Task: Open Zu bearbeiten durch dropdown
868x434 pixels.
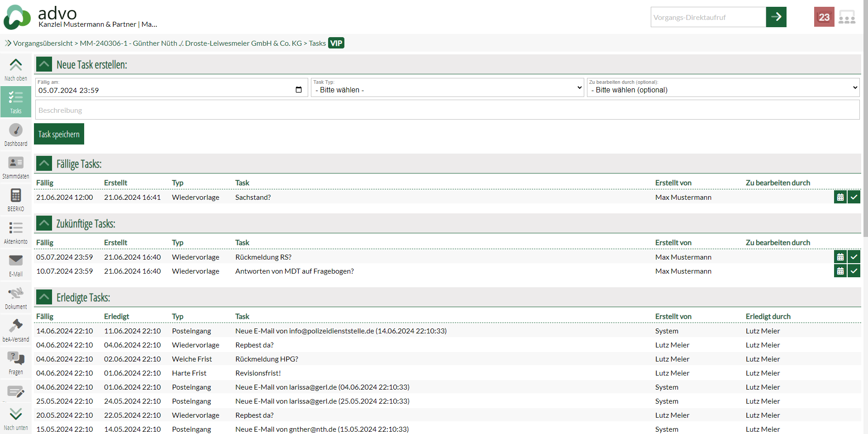Action: [723, 87]
